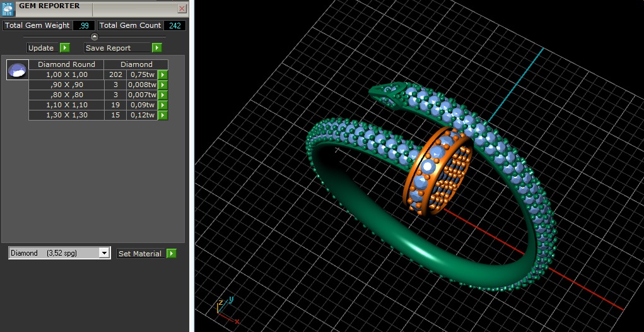The image size is (644, 332).
Task: Open the Diamond (3,52 spg) material dropdown
Action: tap(59, 253)
